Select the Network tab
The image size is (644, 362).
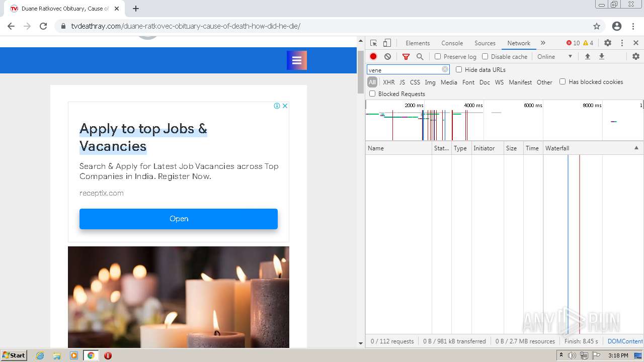[519, 43]
